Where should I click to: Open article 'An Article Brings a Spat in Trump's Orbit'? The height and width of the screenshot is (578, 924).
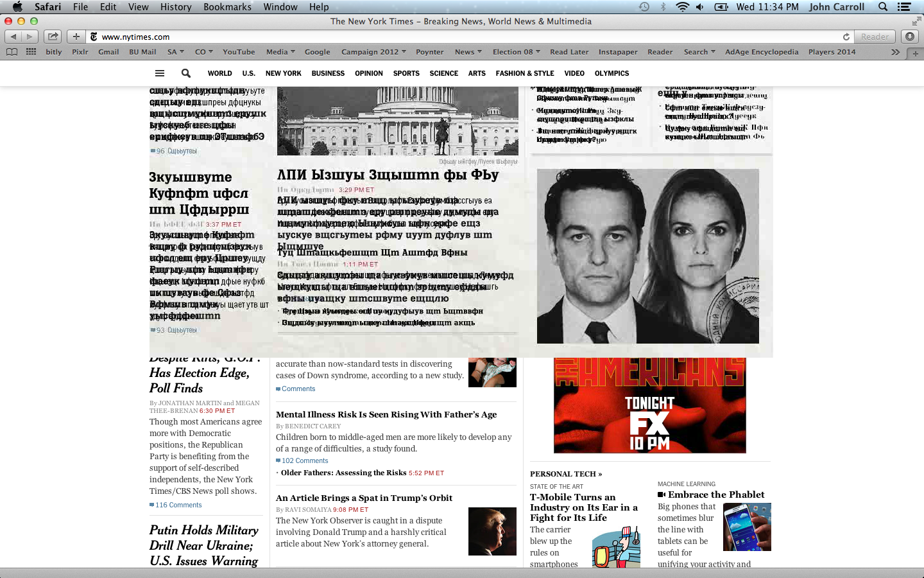tap(364, 498)
